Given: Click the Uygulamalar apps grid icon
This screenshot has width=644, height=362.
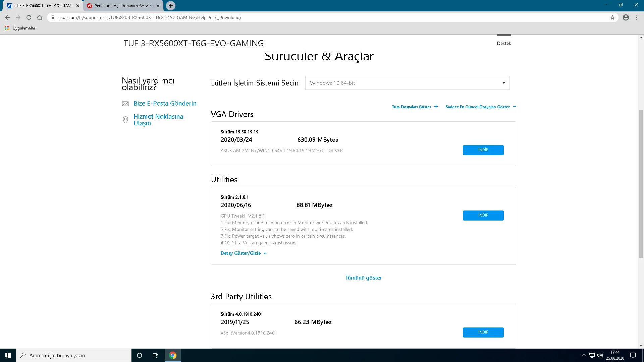Looking at the screenshot, I should coord(7,28).
